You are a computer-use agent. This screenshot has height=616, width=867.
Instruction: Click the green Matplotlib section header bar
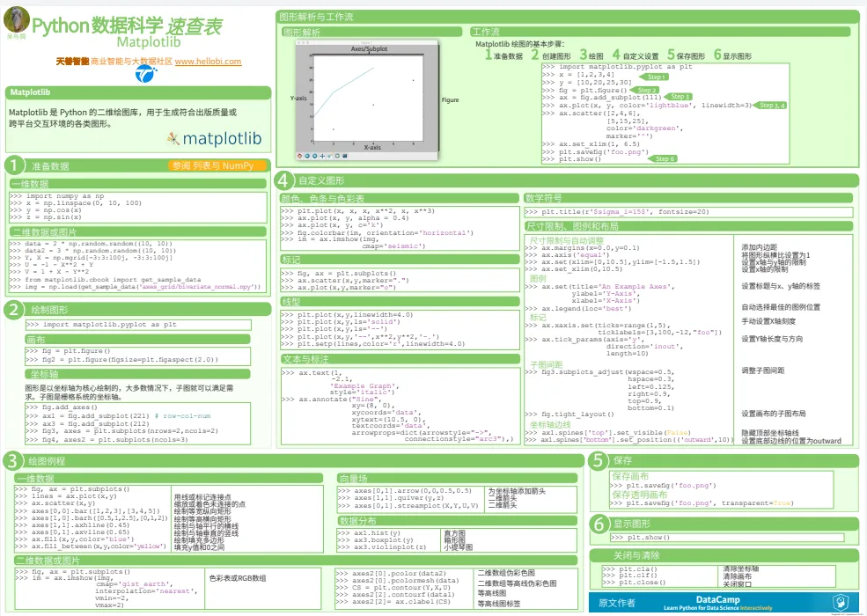[x=137, y=92]
